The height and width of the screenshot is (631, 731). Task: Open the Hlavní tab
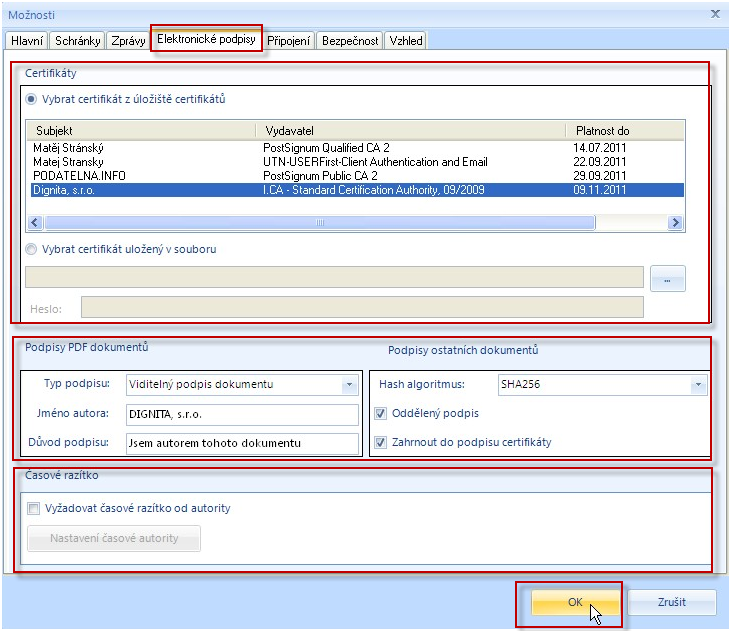click(x=27, y=41)
